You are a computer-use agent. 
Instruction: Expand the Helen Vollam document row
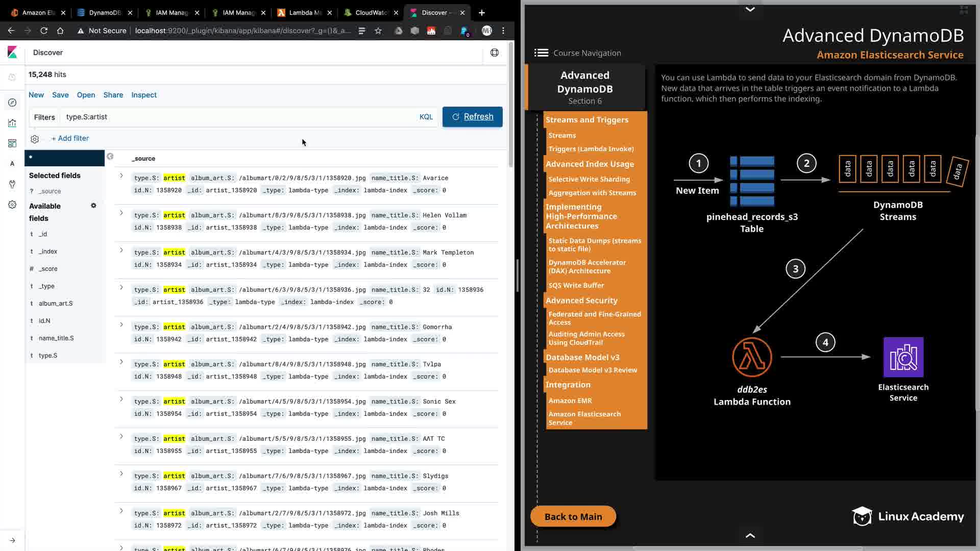(121, 213)
